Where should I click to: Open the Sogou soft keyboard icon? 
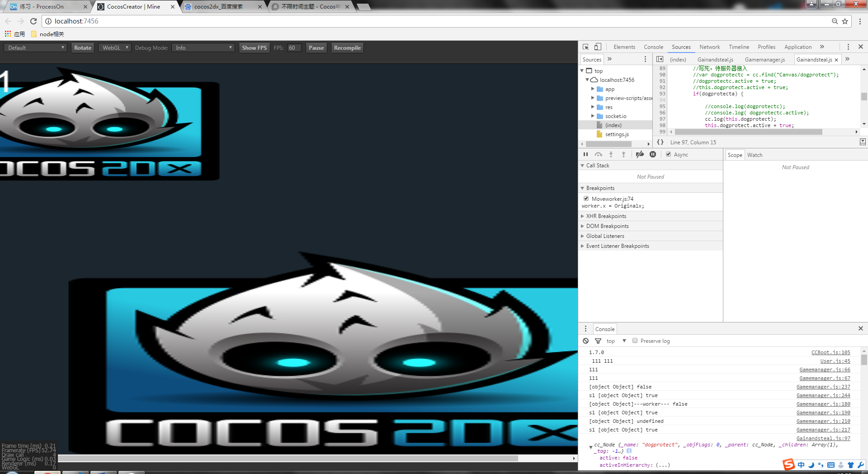[831, 465]
